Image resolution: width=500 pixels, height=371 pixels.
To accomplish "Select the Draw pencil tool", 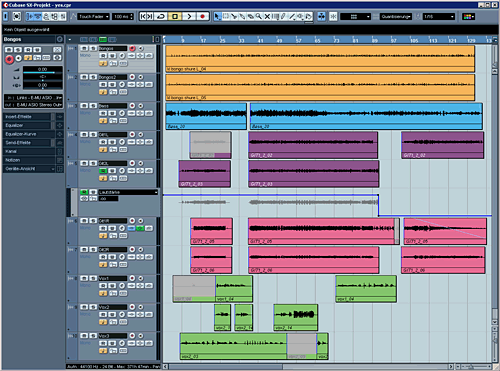I will click(283, 16).
